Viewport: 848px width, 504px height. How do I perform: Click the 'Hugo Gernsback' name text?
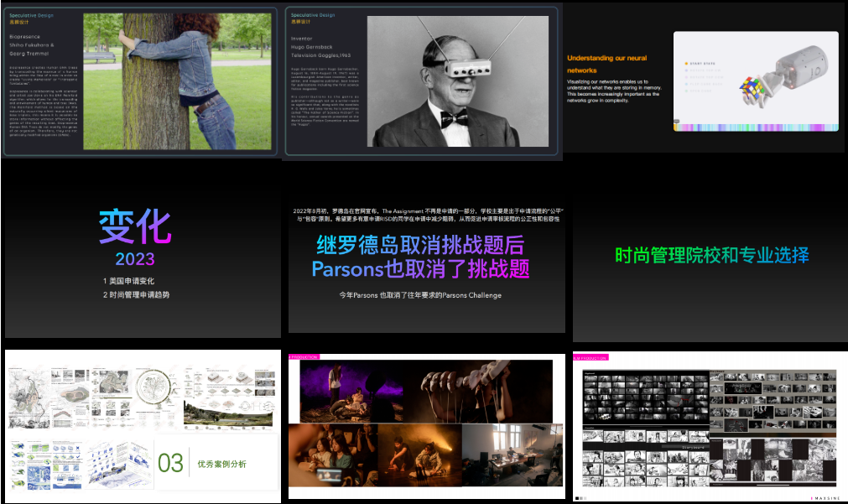pos(311,47)
